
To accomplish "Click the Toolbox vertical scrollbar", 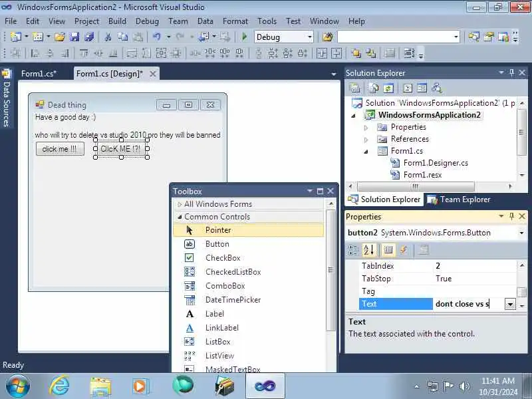I will (331, 270).
